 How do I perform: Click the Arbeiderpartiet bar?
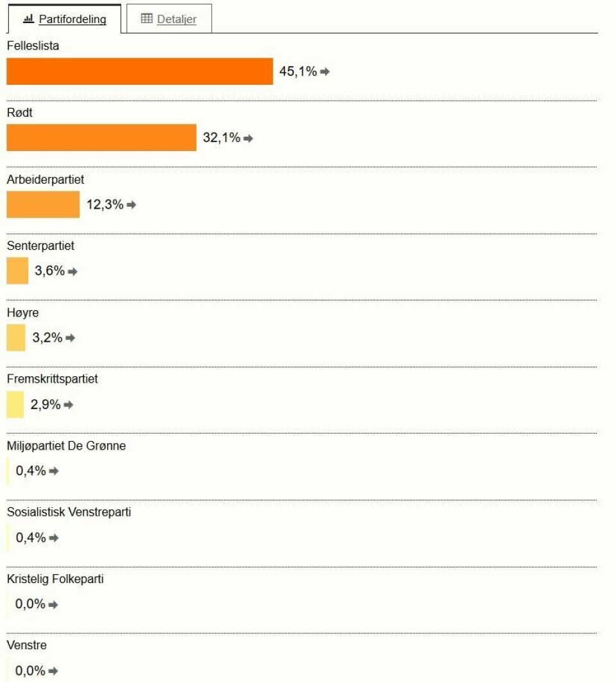pos(43,204)
